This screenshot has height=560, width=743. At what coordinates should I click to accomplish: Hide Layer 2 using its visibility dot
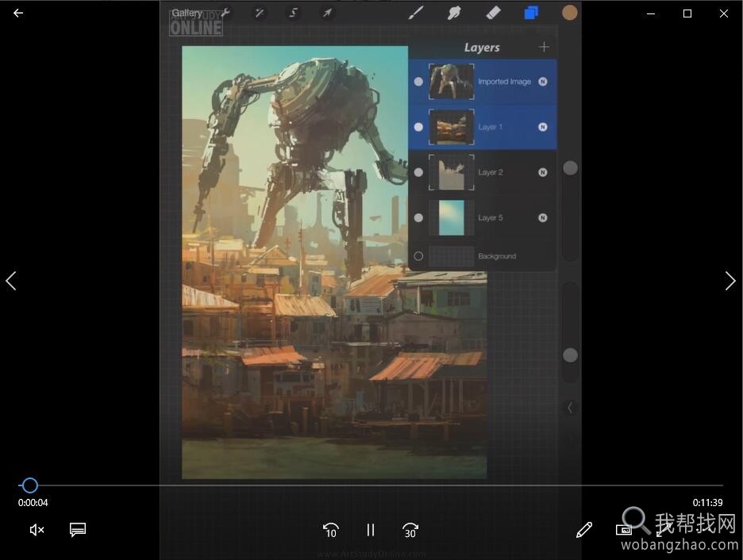point(418,172)
